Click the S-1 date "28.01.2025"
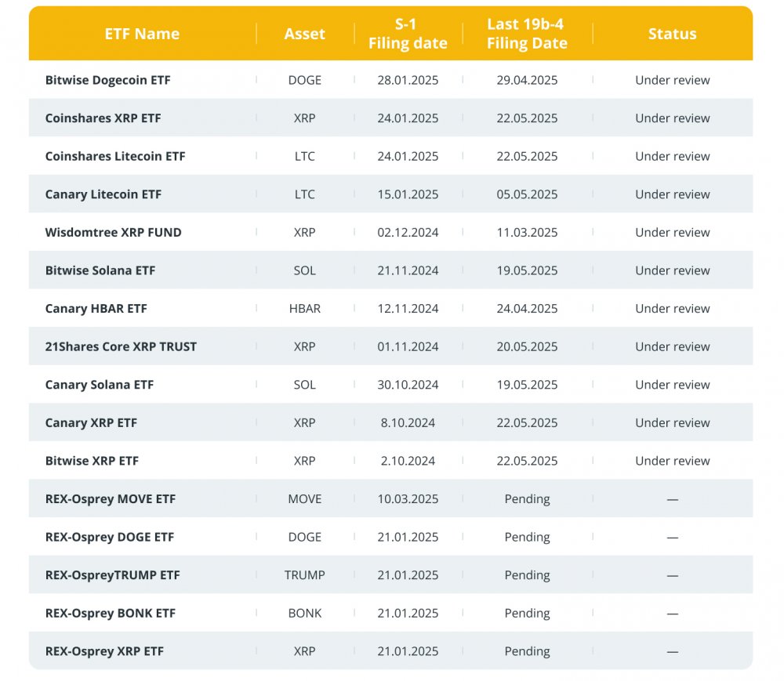784x681 pixels. point(408,80)
